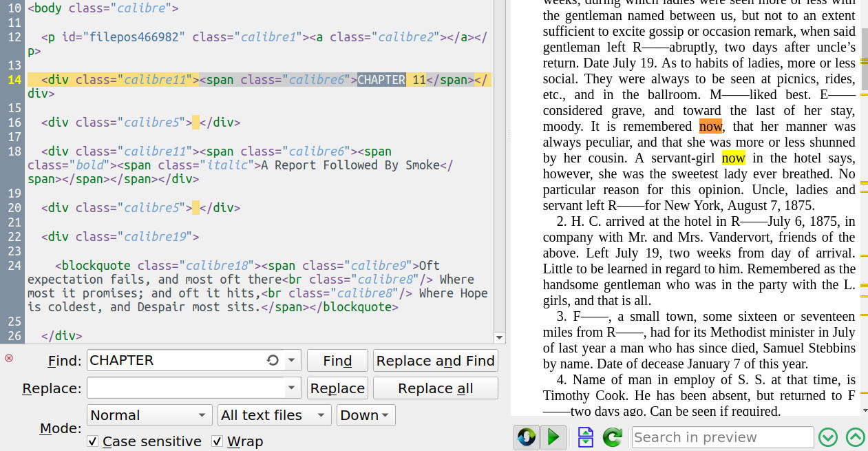868x451 pixels.
Task: Toggle auto-reload of preview icon
Action: point(527,437)
